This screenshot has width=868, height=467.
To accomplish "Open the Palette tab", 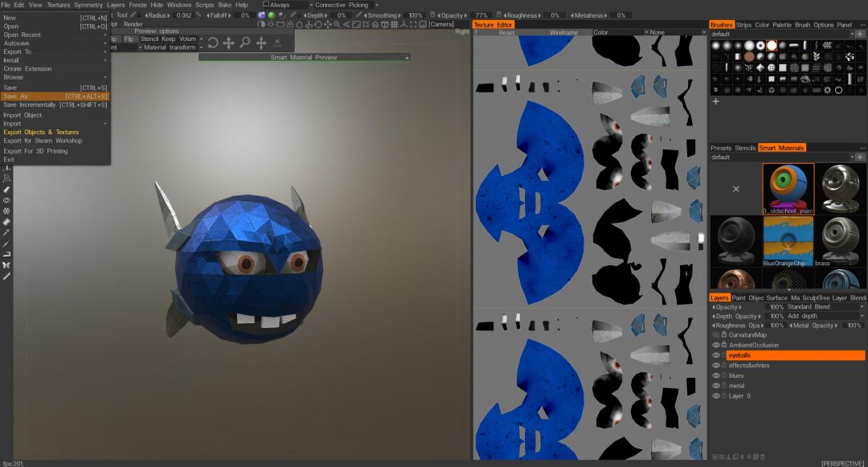I will 782,25.
